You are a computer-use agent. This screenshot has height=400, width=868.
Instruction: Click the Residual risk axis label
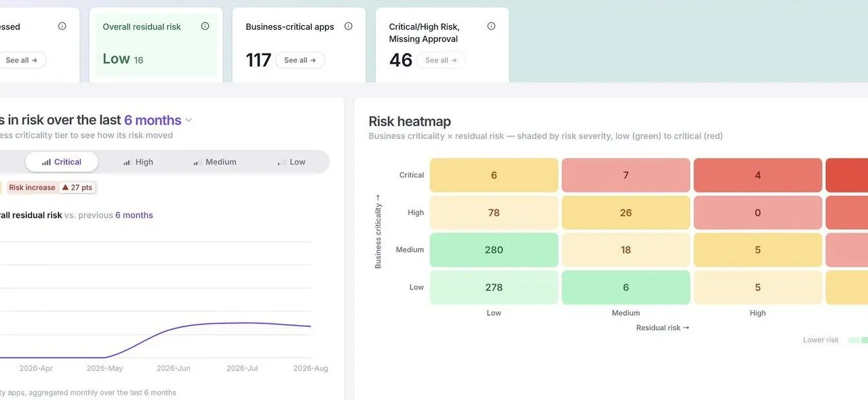[663, 327]
